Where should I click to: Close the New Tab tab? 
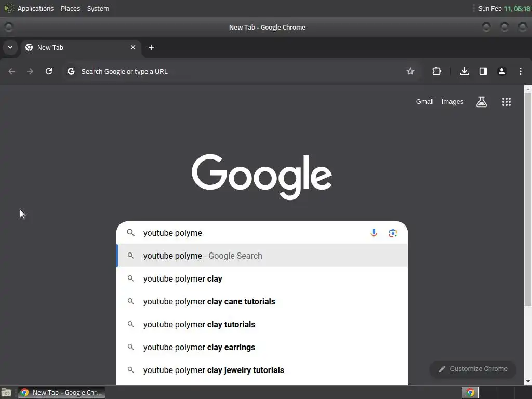pos(133,47)
